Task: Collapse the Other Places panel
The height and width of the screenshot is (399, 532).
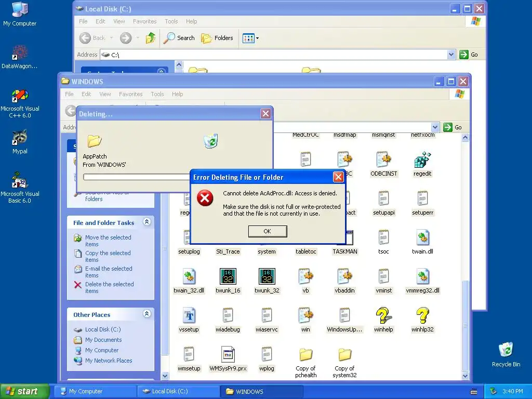Action: coord(147,313)
